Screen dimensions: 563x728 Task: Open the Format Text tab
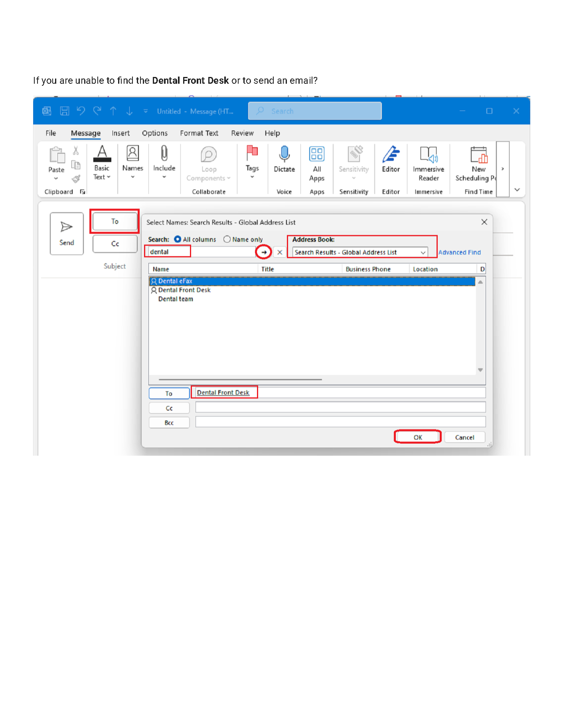point(199,133)
